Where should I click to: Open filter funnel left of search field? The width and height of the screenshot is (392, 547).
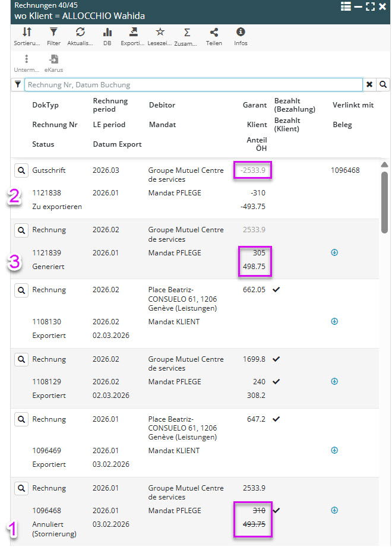pyautogui.click(x=18, y=85)
